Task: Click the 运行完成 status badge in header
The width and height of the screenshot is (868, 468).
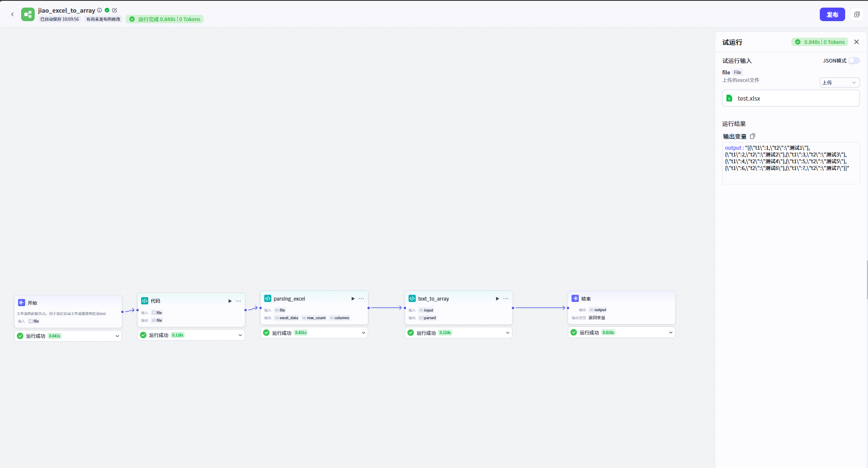Action: click(x=165, y=19)
